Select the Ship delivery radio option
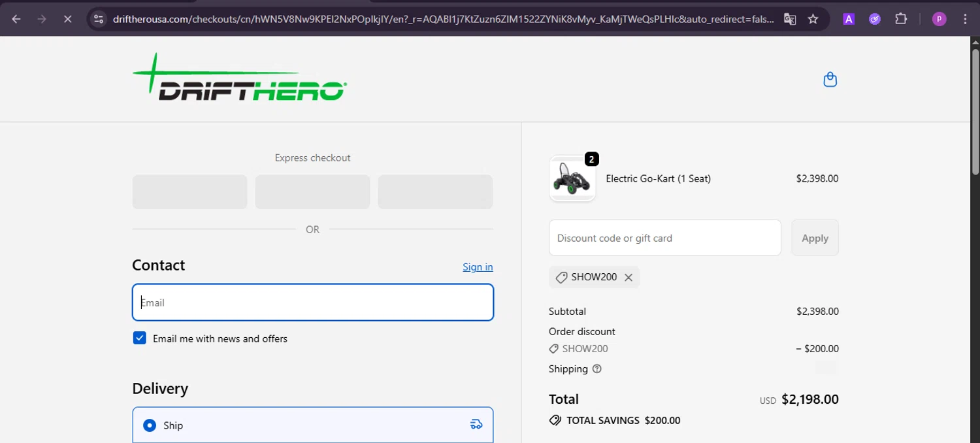The image size is (980, 443). click(x=150, y=425)
